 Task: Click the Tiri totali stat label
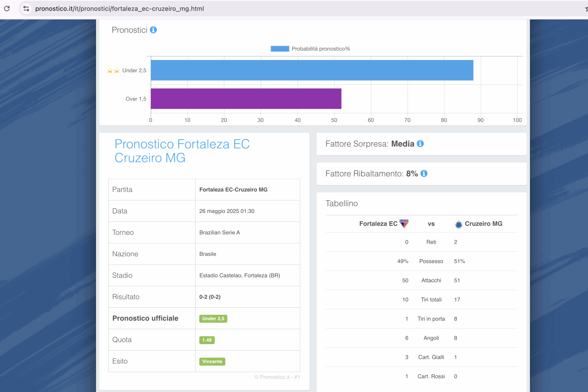[x=431, y=300]
